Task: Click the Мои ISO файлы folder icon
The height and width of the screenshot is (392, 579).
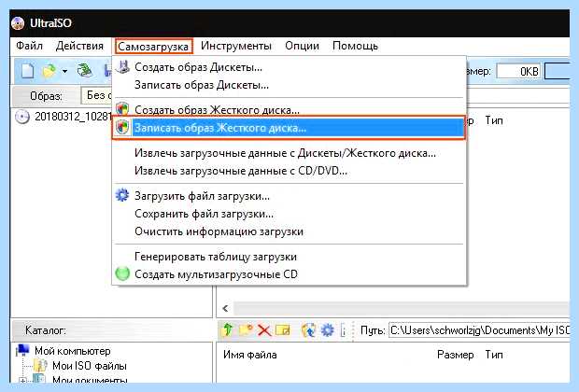Action: [x=40, y=366]
